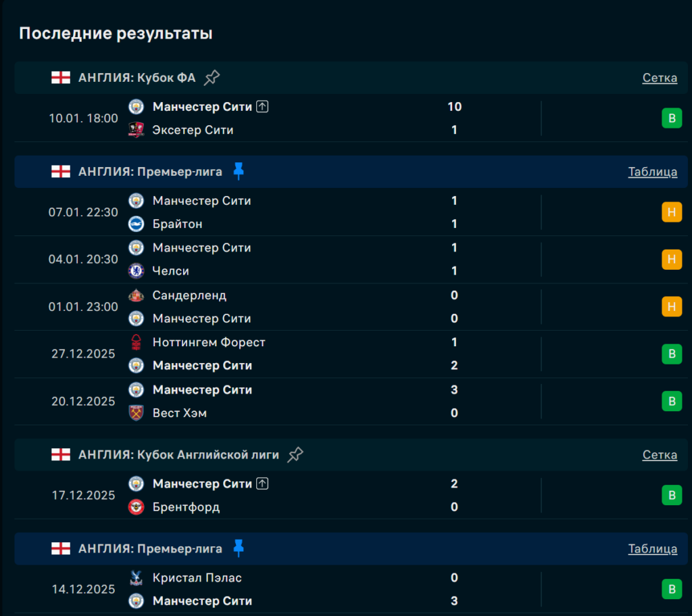Screen dimensions: 692x616
Task: Pin the Кубок Английской лиги league
Action: 295,455
